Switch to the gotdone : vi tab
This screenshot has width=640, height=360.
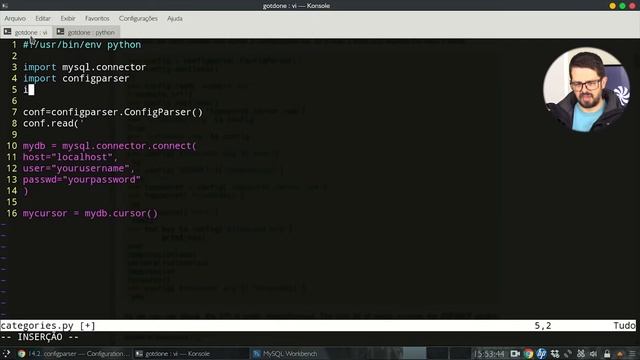[26, 32]
